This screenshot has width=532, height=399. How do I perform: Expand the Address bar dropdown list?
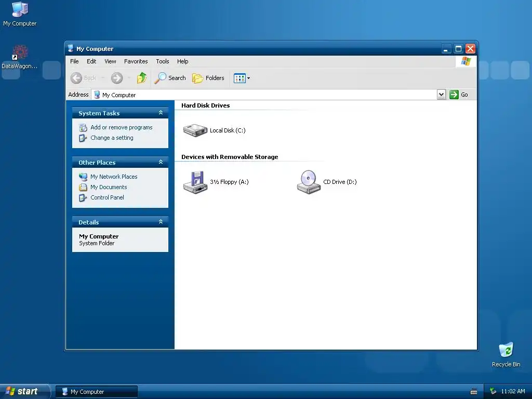coord(441,95)
